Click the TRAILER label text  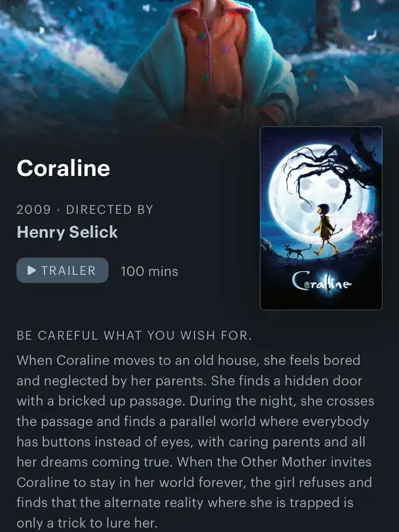pos(69,271)
